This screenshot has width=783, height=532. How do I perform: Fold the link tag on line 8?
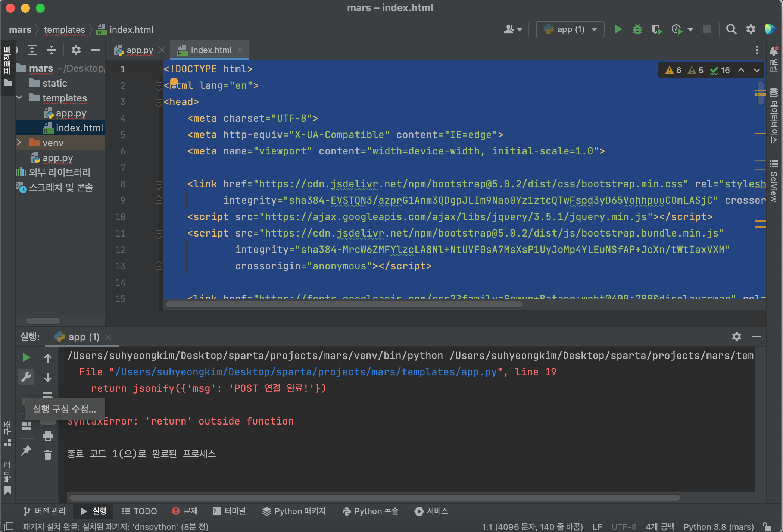(159, 184)
